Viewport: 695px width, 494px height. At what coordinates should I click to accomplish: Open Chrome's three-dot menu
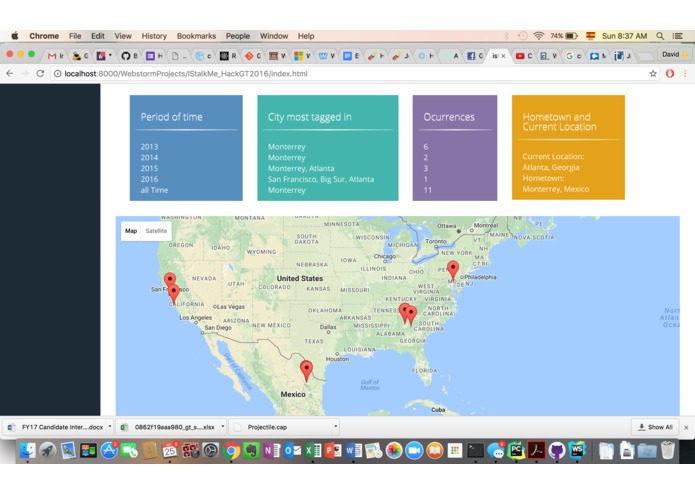tap(685, 74)
